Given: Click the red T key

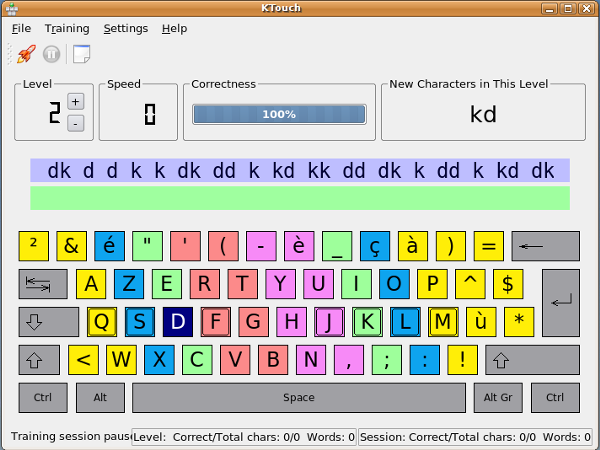Looking at the screenshot, I should 243,284.
